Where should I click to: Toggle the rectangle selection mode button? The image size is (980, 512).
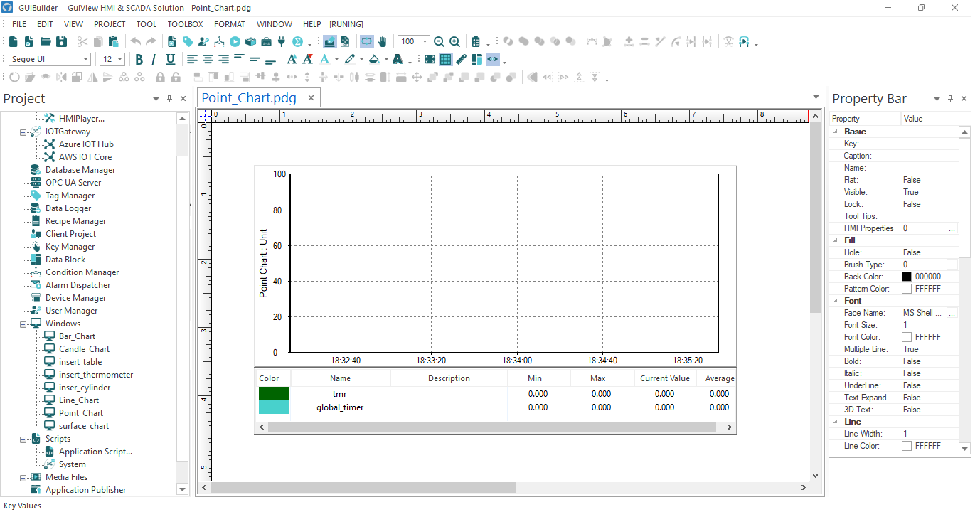367,42
